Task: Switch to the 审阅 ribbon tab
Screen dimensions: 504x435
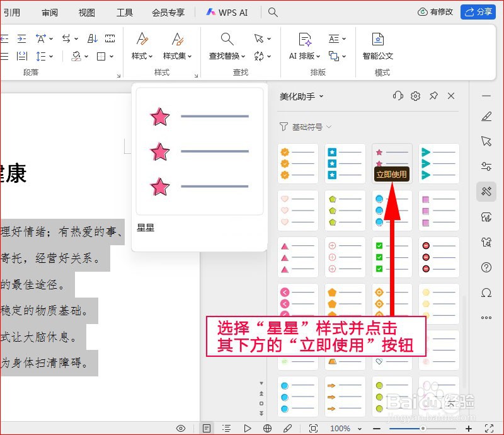Action: [x=50, y=11]
